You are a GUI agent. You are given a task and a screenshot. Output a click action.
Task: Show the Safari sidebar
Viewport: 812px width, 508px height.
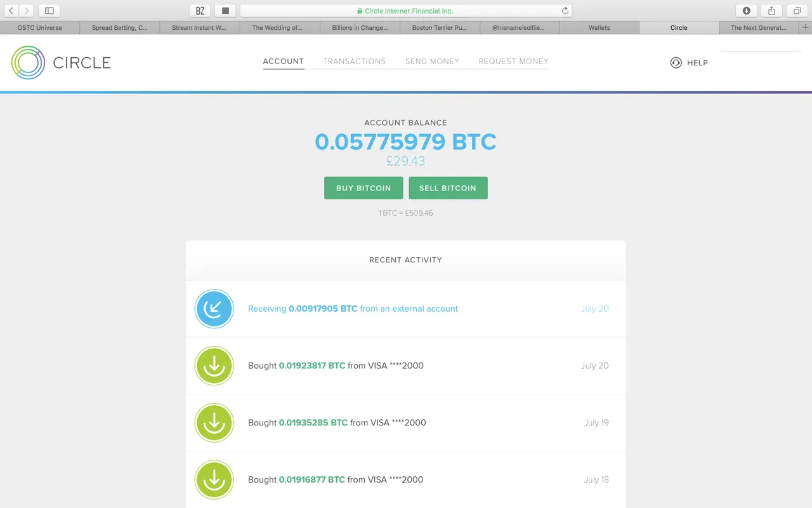[x=49, y=11]
